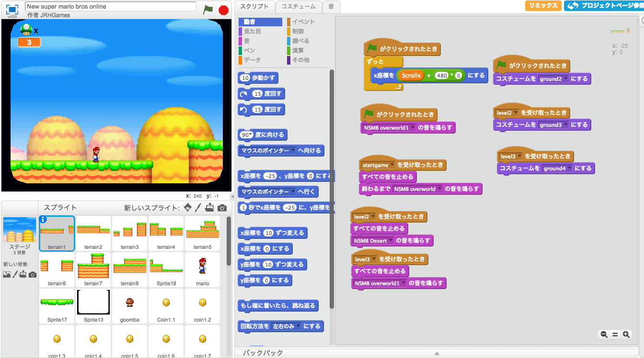Reset scripts area zoom to default
The image size is (644, 358).
(x=615, y=335)
